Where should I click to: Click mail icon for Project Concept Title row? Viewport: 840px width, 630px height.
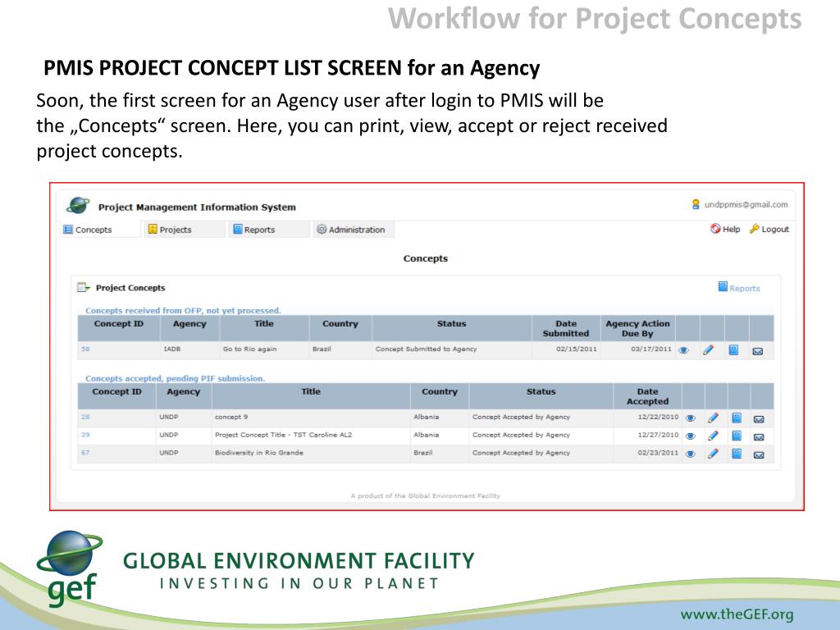click(x=759, y=436)
